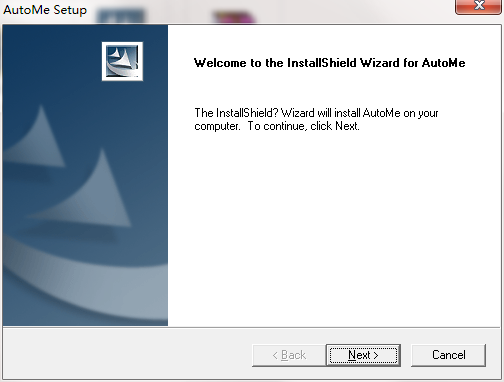Click the InstallShield logo icon
The height and width of the screenshot is (382, 504).
point(122,61)
